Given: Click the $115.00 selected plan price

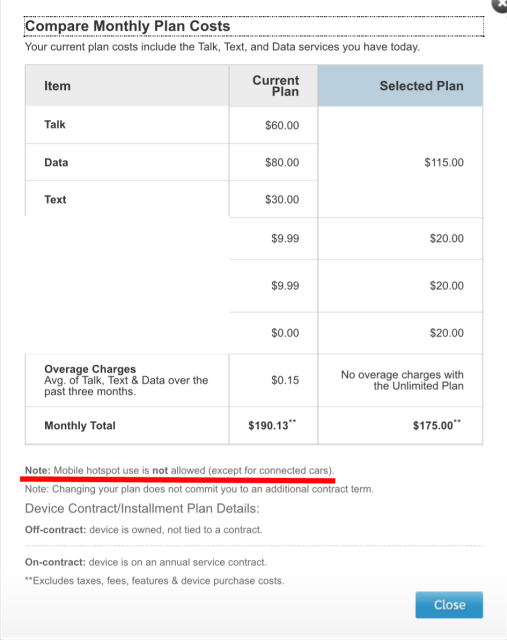Looking at the screenshot, I should 444,162.
